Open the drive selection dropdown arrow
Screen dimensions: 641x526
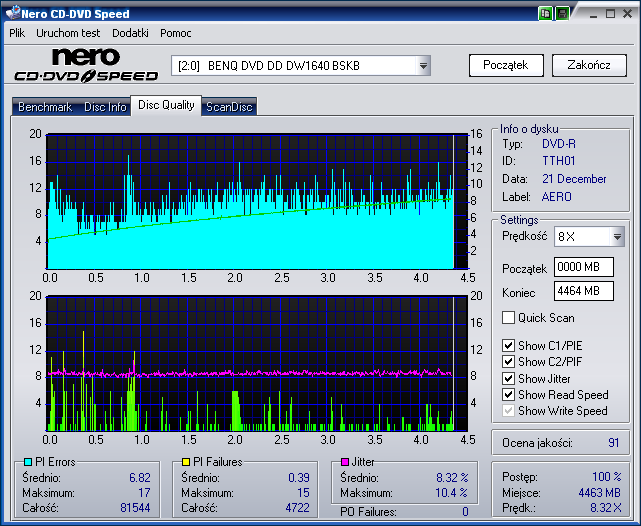(x=423, y=65)
